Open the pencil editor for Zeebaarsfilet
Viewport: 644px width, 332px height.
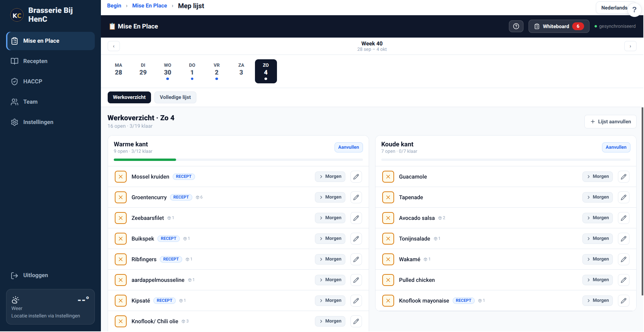356,218
